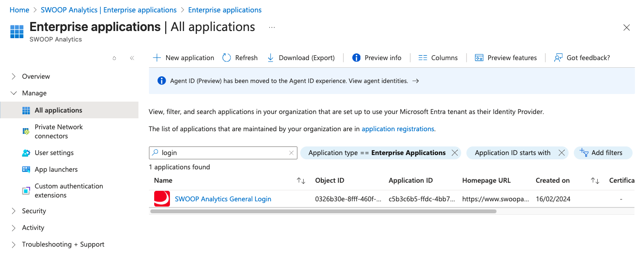Click the horizontal table scrollbar
Screen dimensions: 644x260
(323, 211)
